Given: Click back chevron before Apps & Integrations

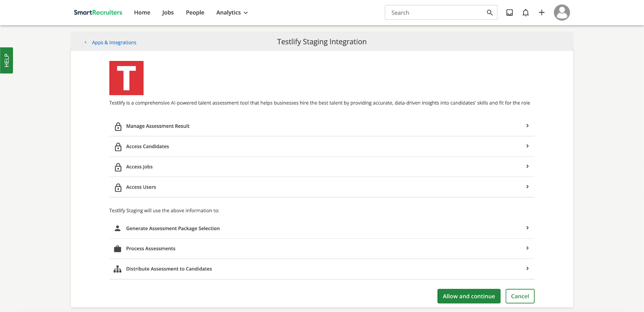Looking at the screenshot, I should tap(85, 42).
